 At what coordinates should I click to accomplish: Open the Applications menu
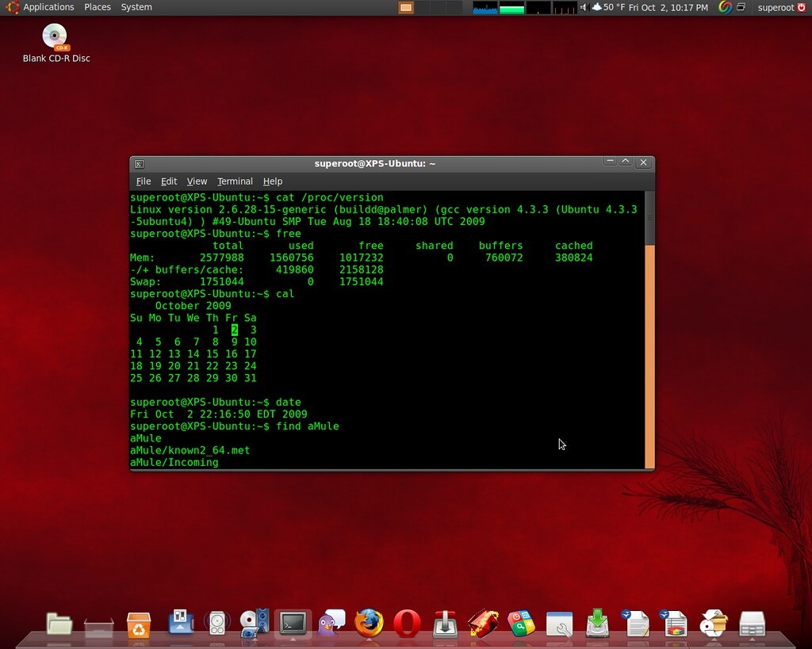pyautogui.click(x=48, y=7)
